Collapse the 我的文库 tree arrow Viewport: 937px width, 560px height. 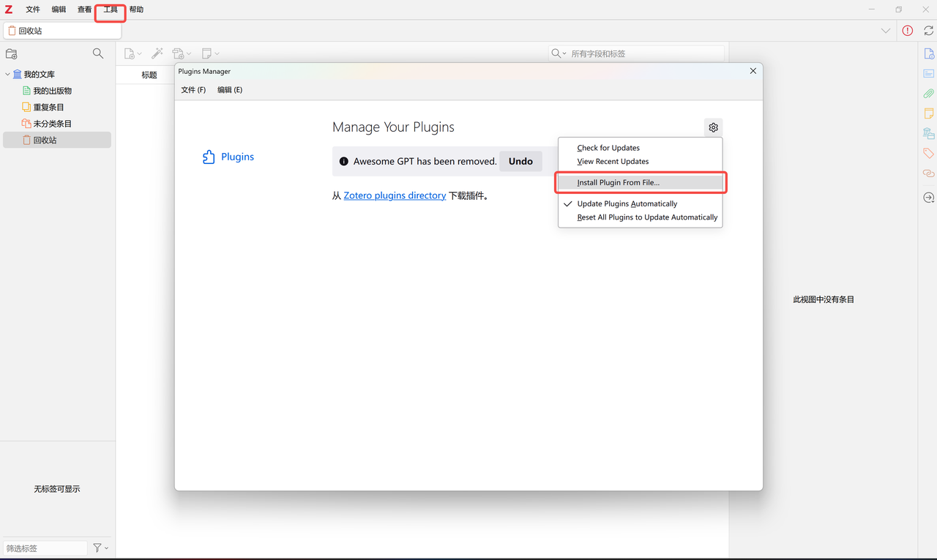[7, 74]
